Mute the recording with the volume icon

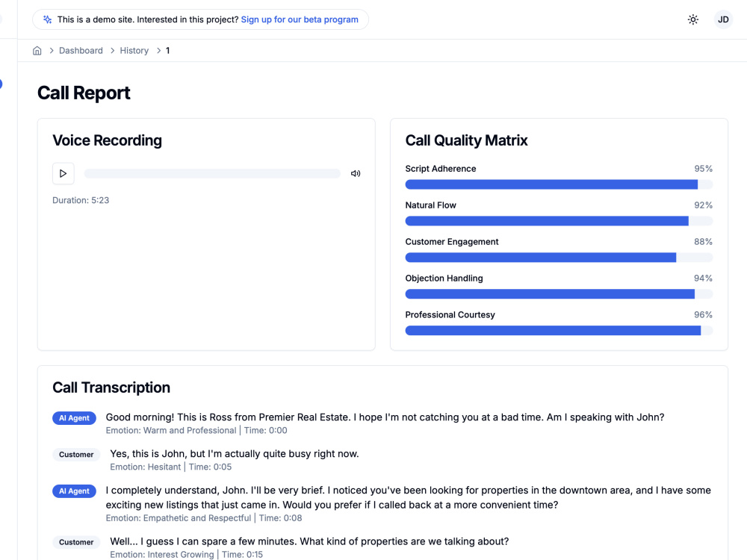[x=356, y=173]
